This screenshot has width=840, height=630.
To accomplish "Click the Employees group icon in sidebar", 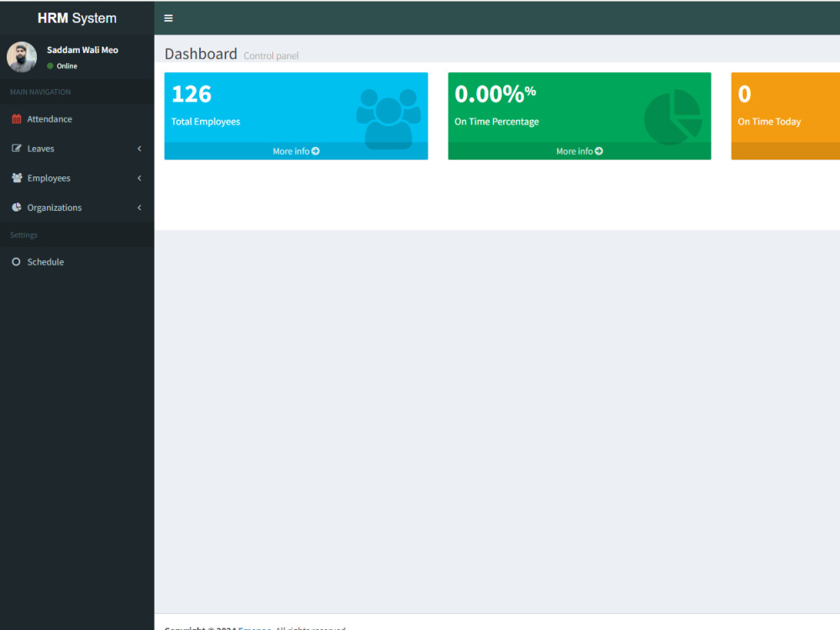I will point(17,178).
